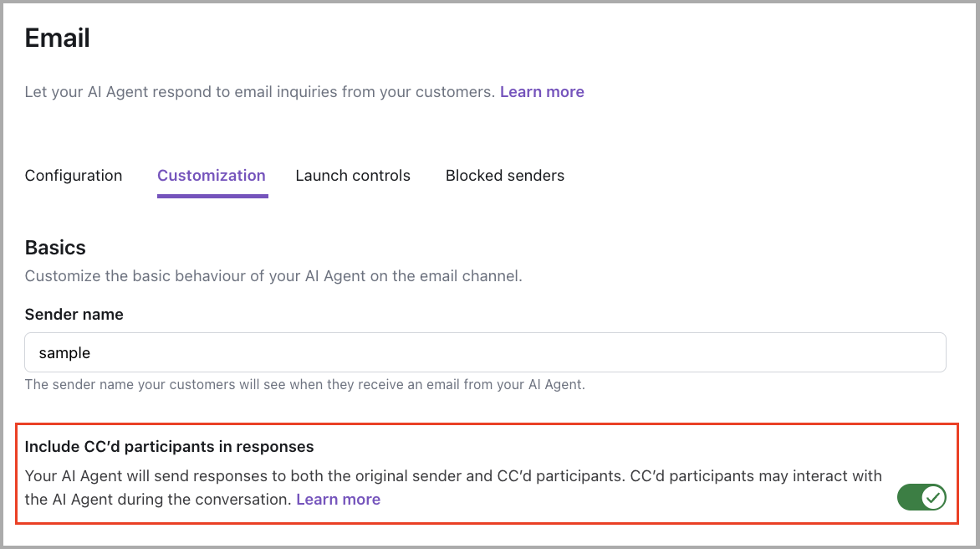980x549 pixels.
Task: Click the Sender name label
Action: tap(74, 314)
